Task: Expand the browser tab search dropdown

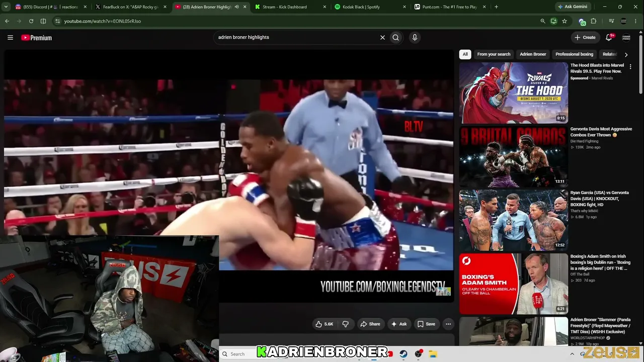Action: pos(6,7)
